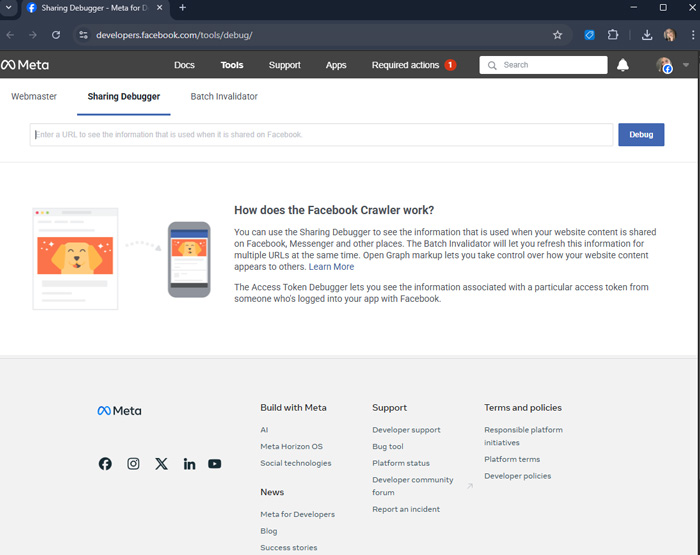Open Meta's Facebook page icon in footer

[x=105, y=464]
